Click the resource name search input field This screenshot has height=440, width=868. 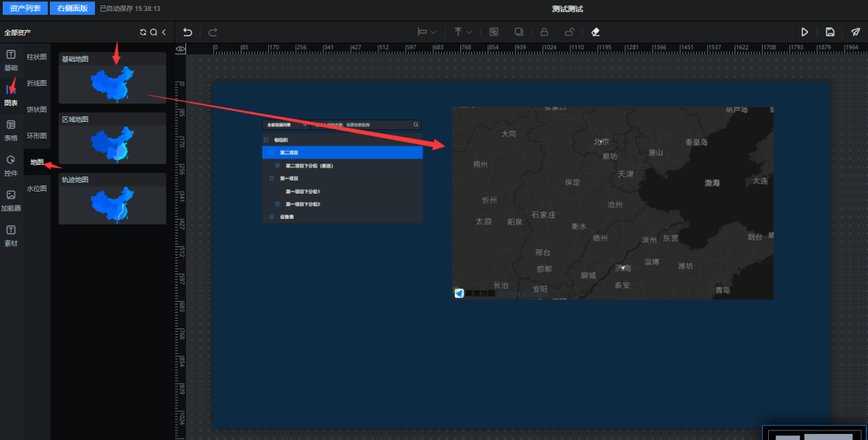point(363,125)
